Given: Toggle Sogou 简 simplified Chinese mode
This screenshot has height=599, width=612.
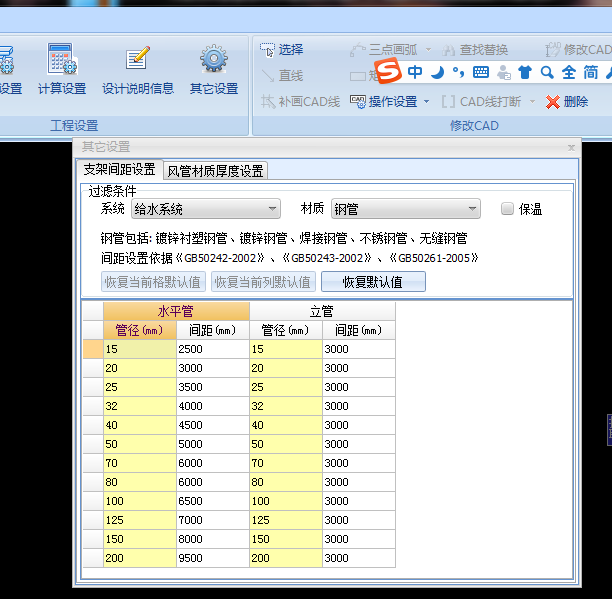Looking at the screenshot, I should click(591, 72).
